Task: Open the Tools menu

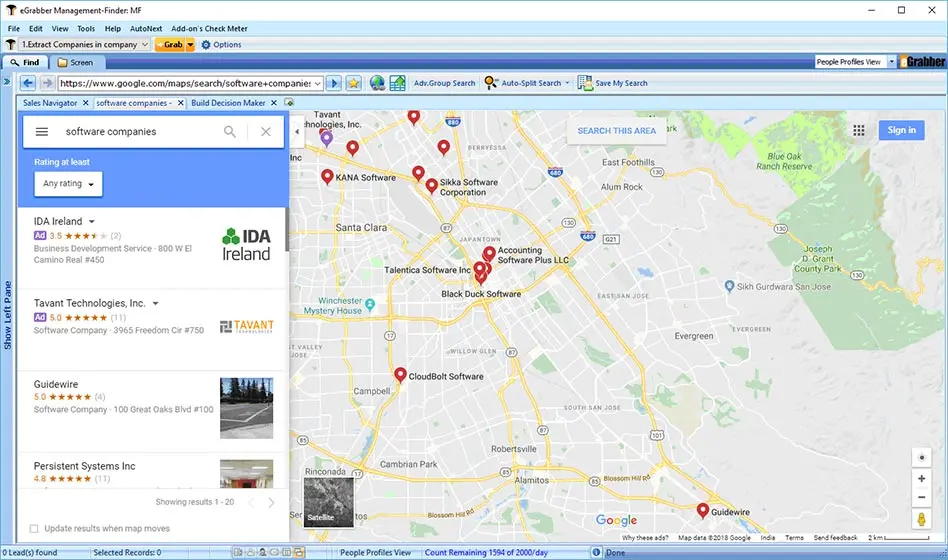Action: (x=86, y=28)
